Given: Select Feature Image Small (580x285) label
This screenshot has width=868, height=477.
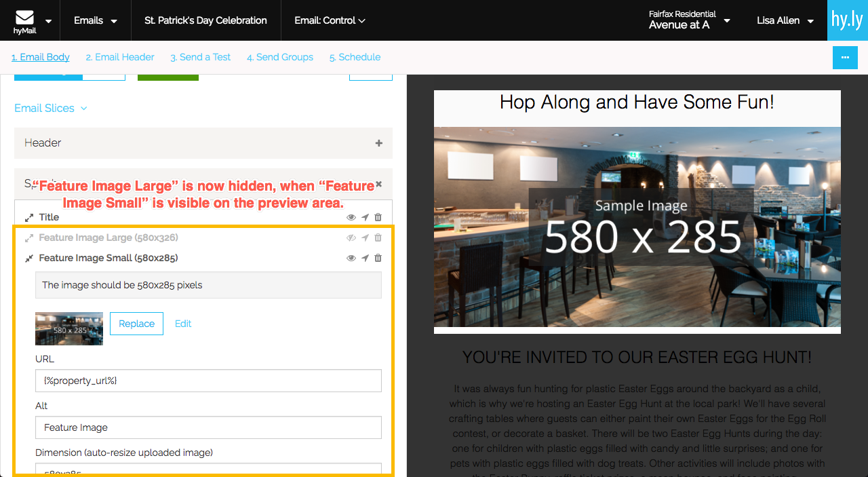Looking at the screenshot, I should click(x=108, y=259).
